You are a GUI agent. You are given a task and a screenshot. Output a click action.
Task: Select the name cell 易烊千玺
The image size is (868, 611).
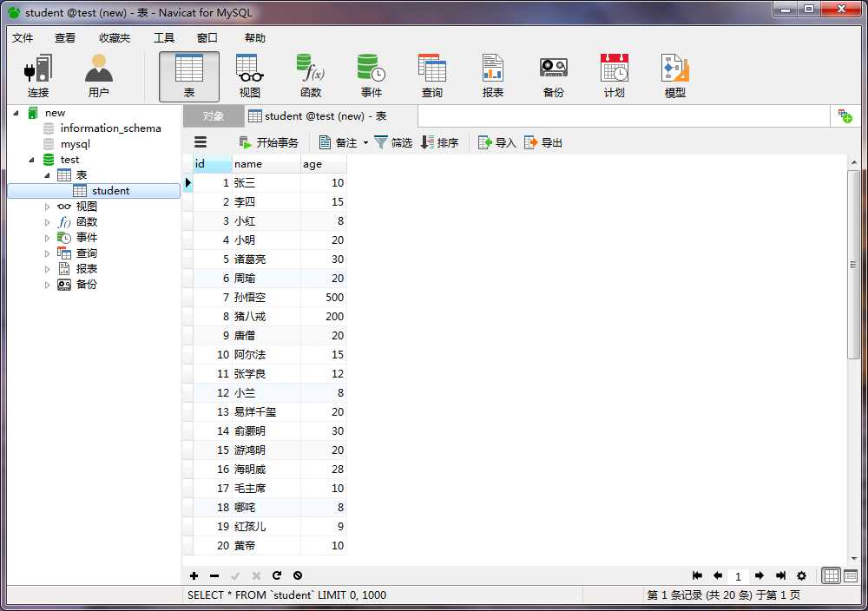click(x=266, y=411)
